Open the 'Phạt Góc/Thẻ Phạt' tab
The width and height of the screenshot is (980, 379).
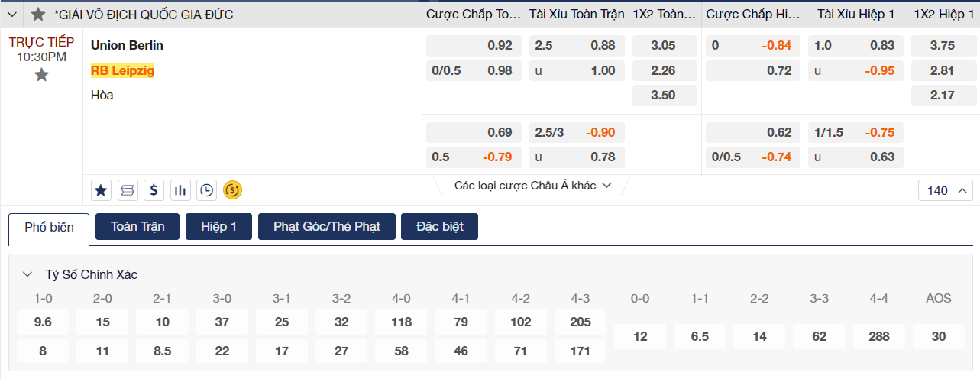tap(327, 227)
